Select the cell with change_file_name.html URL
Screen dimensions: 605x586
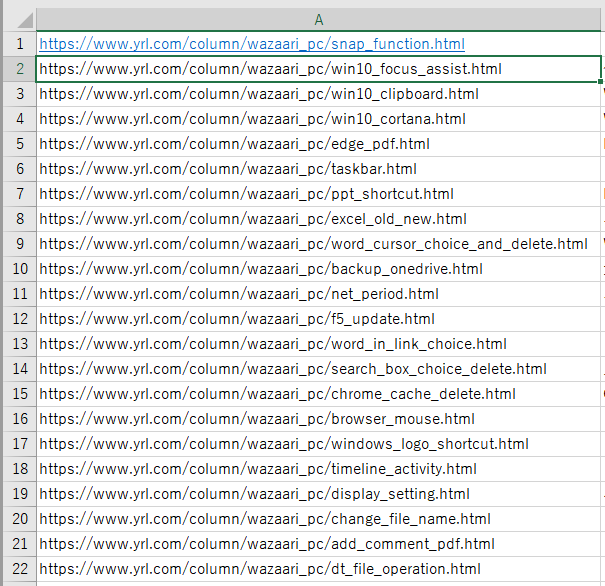click(x=319, y=519)
